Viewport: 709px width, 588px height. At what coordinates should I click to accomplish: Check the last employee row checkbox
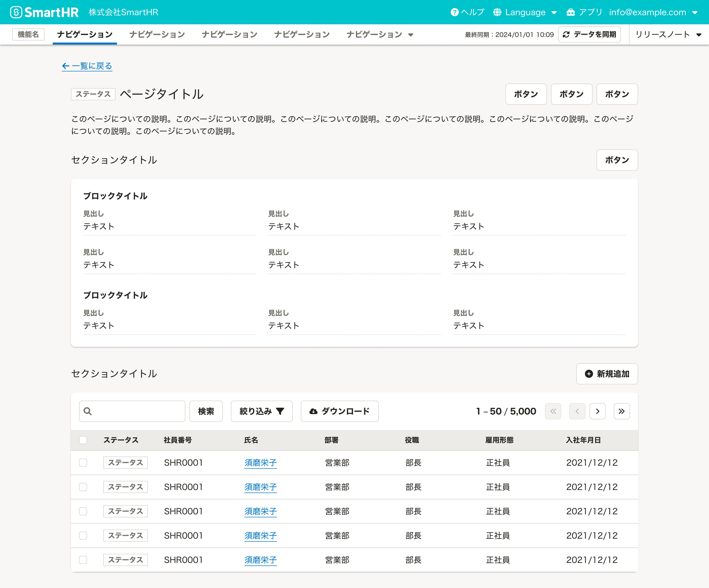coord(83,560)
